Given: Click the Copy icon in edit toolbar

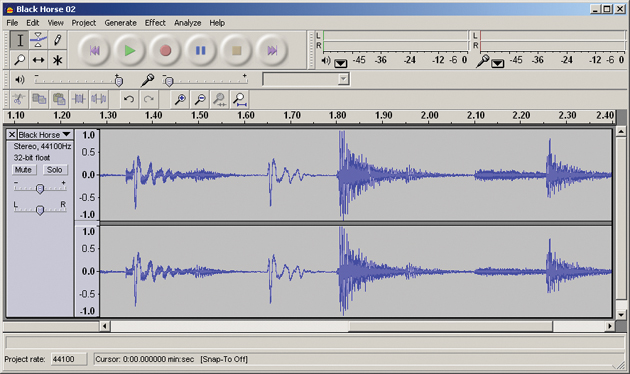Looking at the screenshot, I should [39, 99].
